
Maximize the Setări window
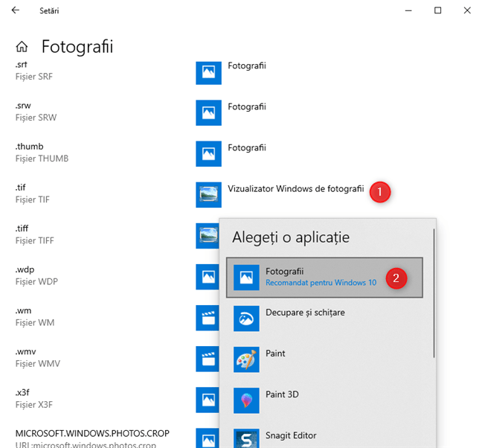tap(437, 10)
